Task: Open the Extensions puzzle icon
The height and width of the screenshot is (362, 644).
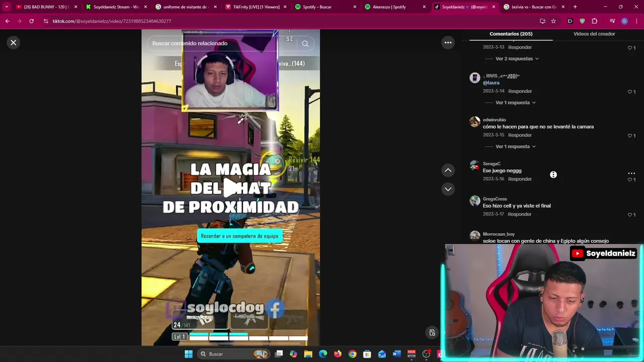Action: coord(595,21)
